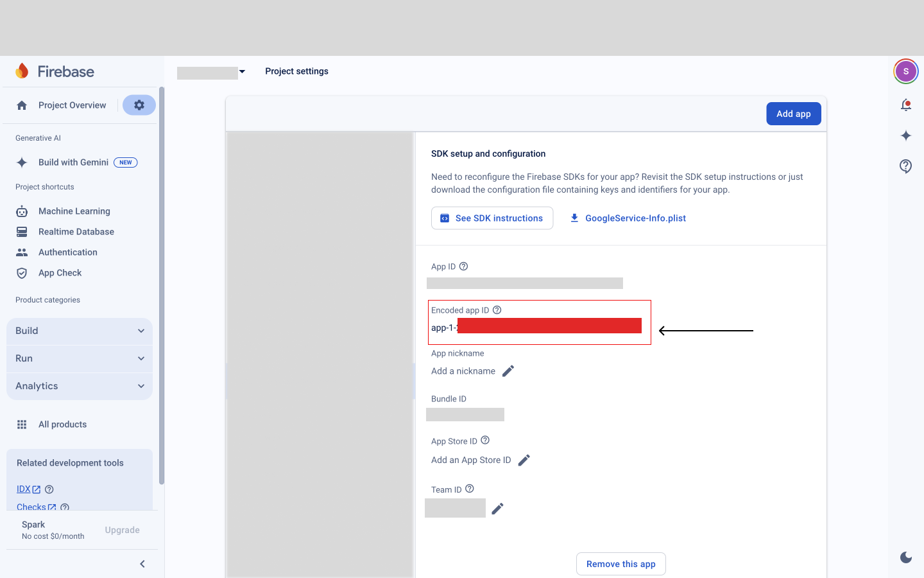This screenshot has height=578, width=924.
Task: Click the sidebar vertical scrollbar
Action: point(162,286)
